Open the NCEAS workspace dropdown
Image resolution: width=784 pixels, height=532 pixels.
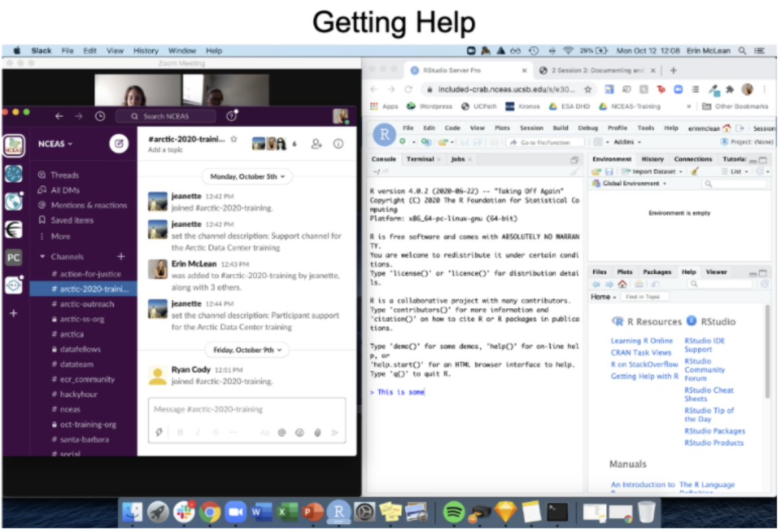tap(55, 144)
